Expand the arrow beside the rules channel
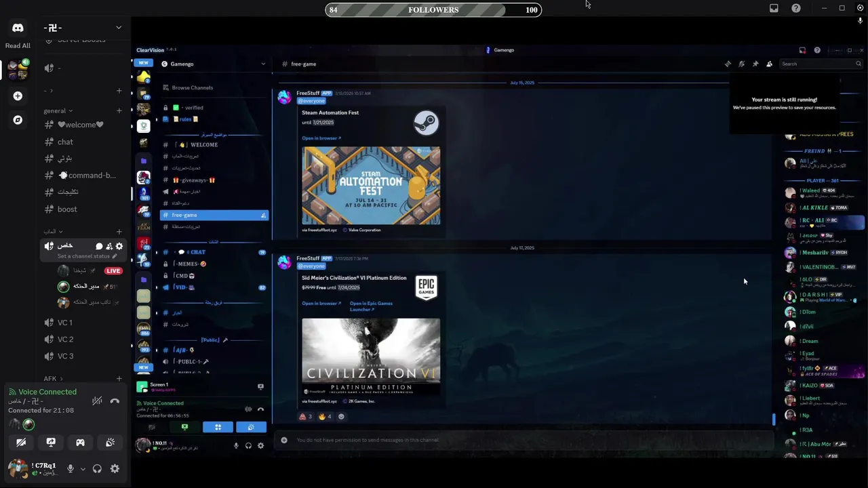 coord(157,119)
